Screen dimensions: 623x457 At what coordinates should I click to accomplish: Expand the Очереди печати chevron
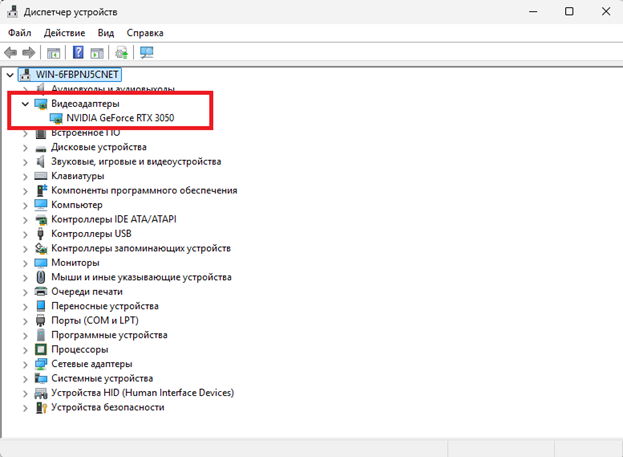coord(25,292)
